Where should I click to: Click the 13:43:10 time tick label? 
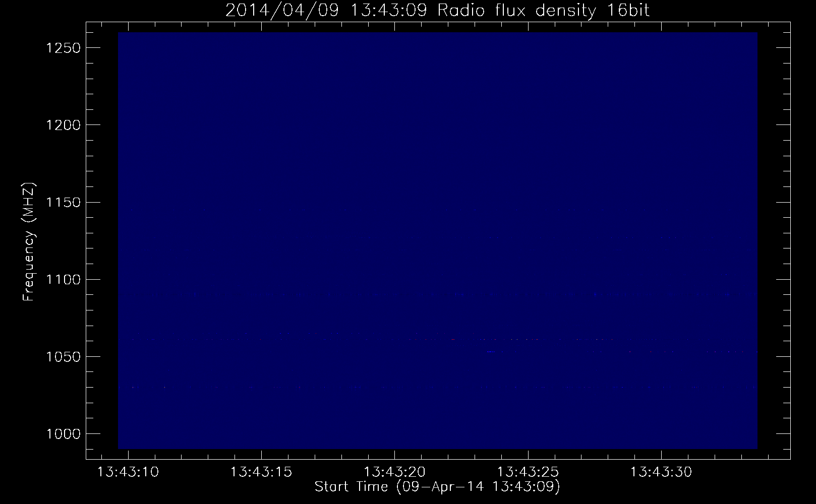tap(128, 472)
